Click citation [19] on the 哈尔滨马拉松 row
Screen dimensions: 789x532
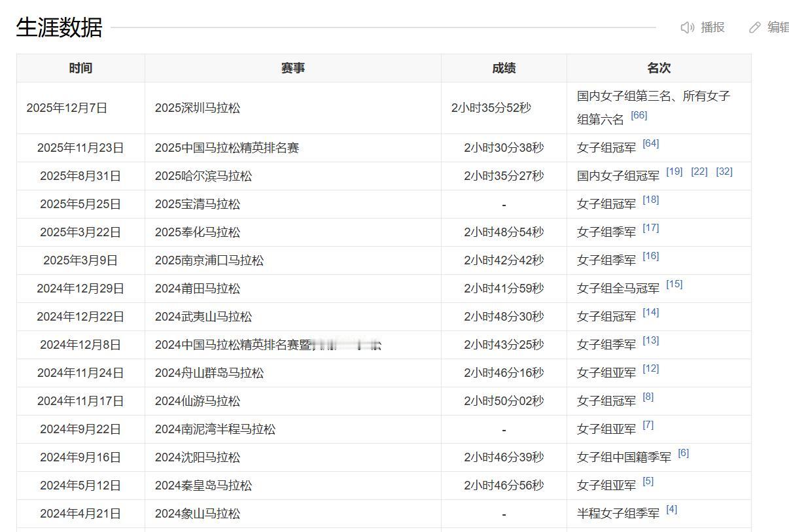point(675,171)
